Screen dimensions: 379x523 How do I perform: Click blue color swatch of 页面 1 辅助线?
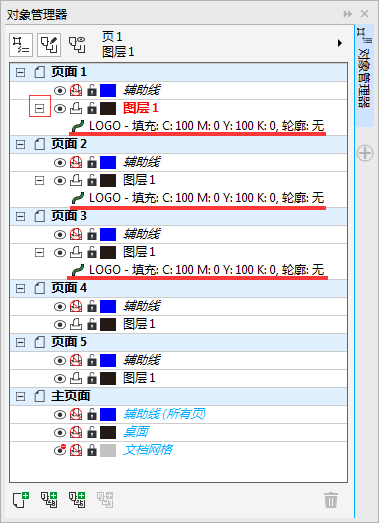coord(108,90)
